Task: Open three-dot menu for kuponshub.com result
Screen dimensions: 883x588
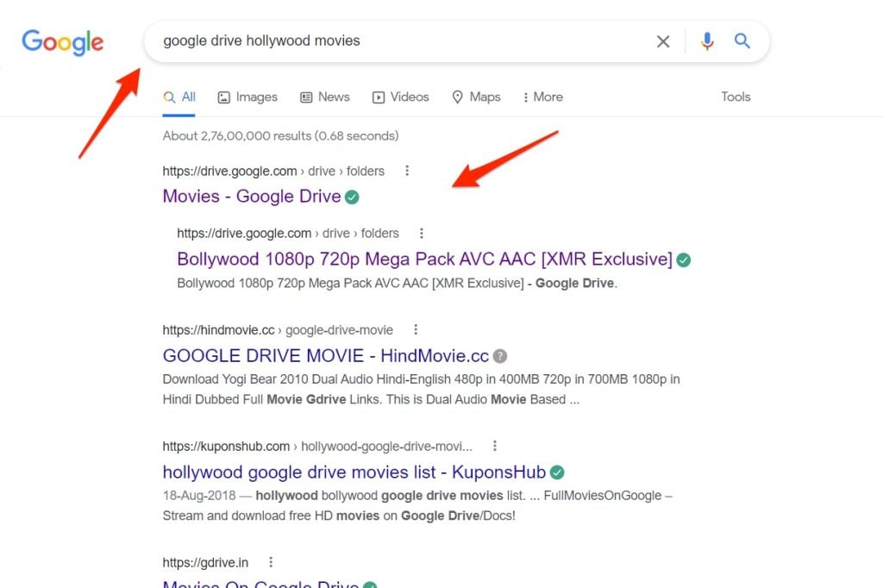Action: click(495, 446)
